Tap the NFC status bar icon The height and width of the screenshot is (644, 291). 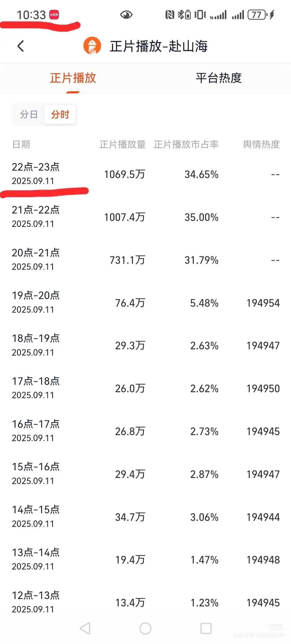(x=170, y=15)
